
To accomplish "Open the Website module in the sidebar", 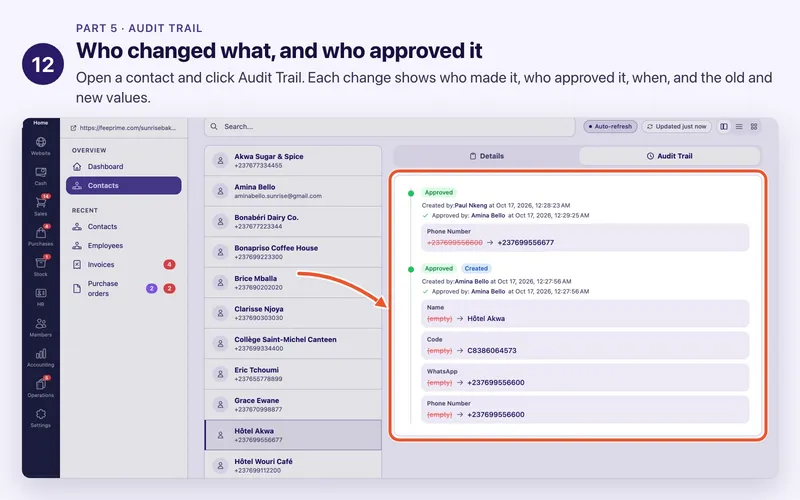I will (41, 145).
